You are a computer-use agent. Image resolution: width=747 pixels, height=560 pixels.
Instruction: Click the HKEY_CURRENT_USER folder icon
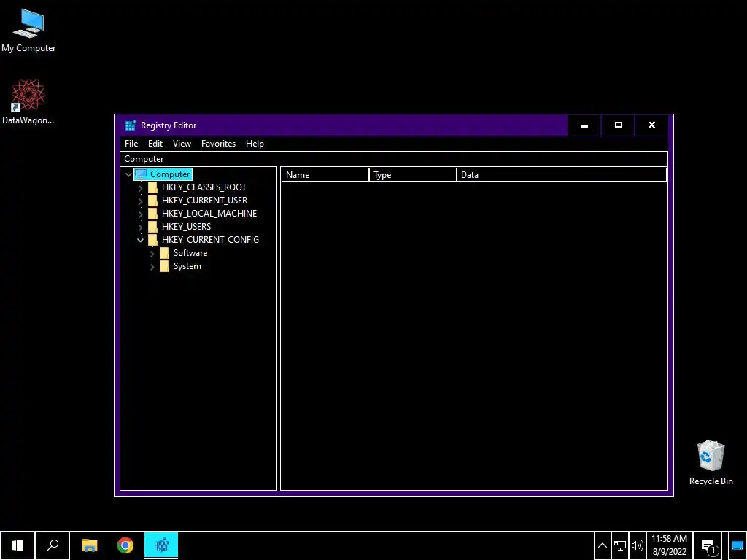pyautogui.click(x=152, y=200)
